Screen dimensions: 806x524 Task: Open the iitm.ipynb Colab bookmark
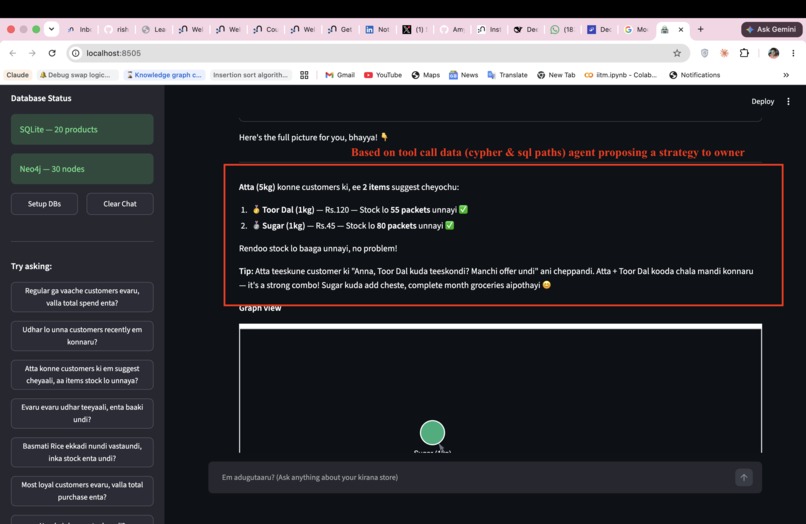point(620,75)
